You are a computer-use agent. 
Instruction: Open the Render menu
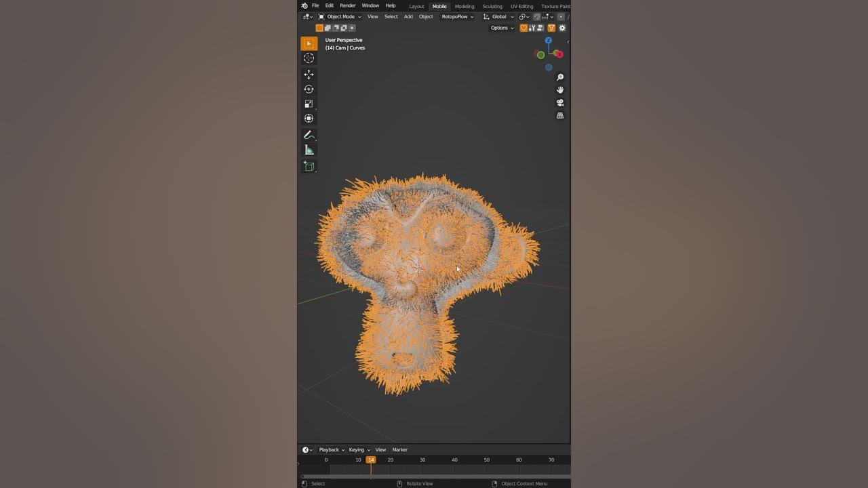347,5
